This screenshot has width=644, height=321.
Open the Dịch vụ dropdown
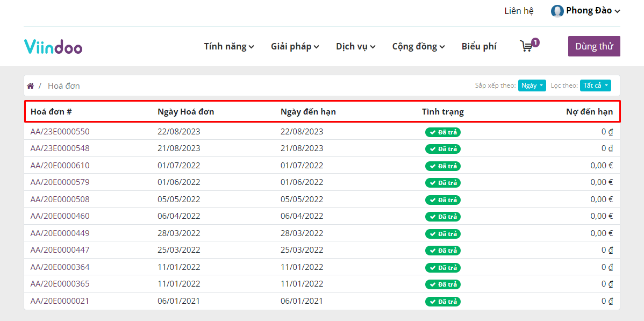[x=356, y=46]
